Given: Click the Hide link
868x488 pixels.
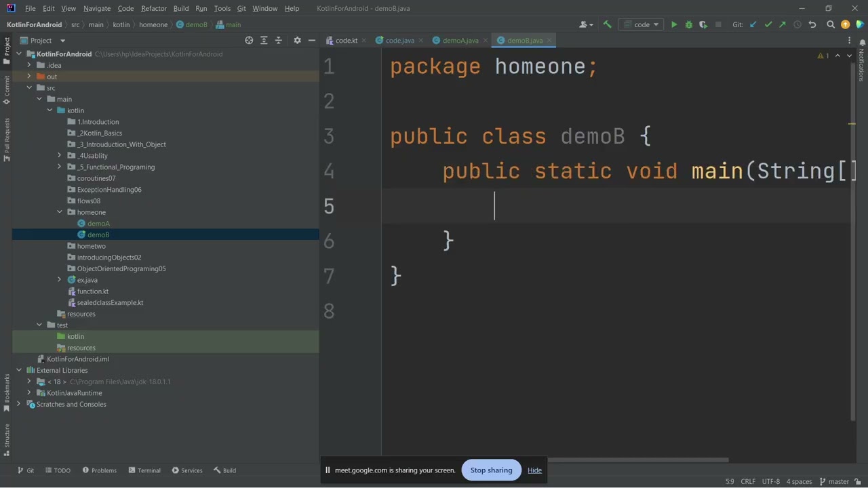Looking at the screenshot, I should pos(534,470).
